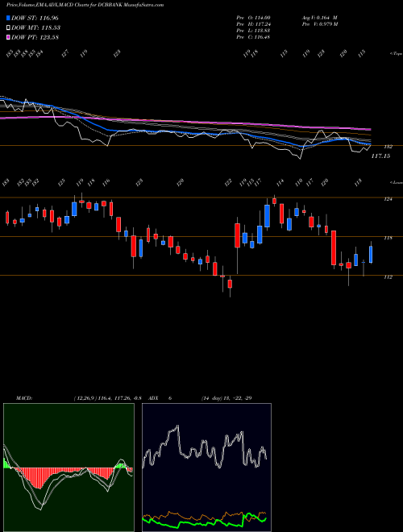Click the 124 price level on candlestick axis
The height and width of the screenshot is (532, 403).
coord(388,199)
